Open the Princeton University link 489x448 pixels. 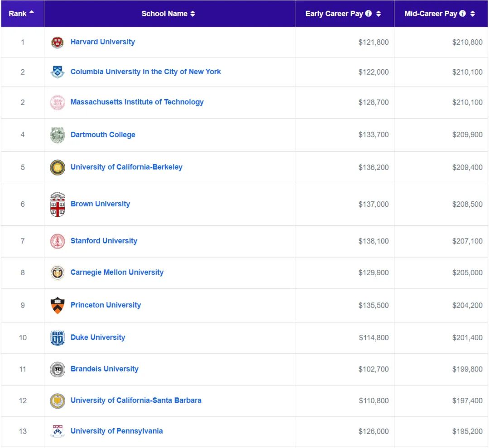(x=105, y=305)
